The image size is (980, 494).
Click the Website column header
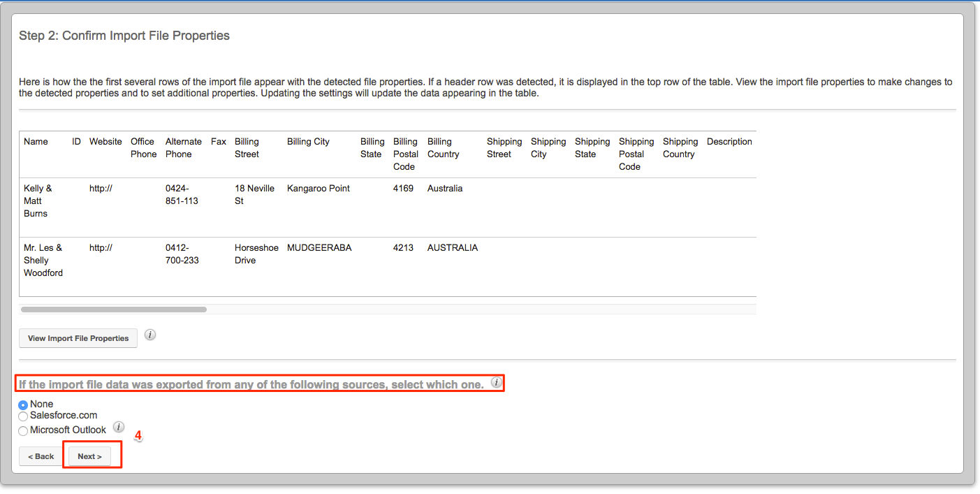tap(105, 141)
